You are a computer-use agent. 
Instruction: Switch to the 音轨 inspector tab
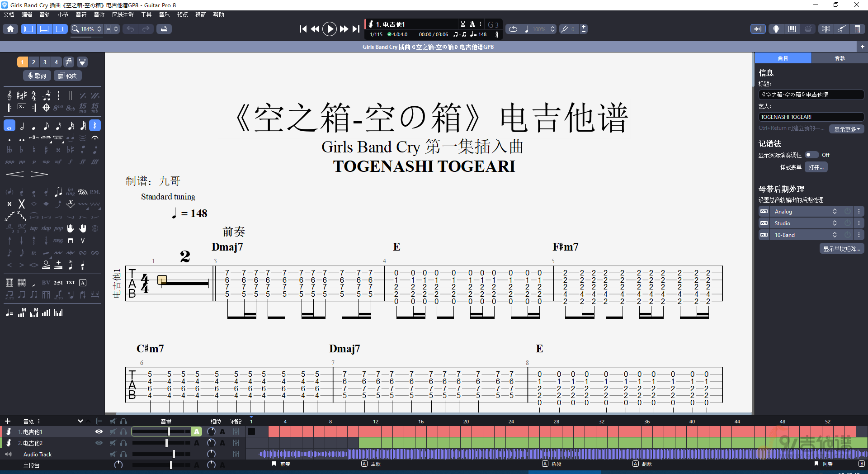coord(840,58)
